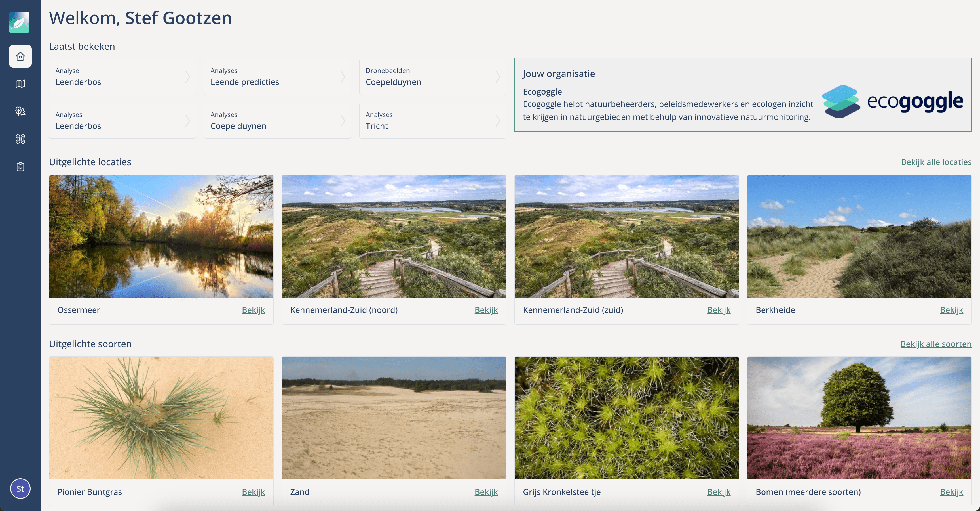Open the reports clipboard icon in sidebar
This screenshot has width=980, height=511.
[20, 166]
